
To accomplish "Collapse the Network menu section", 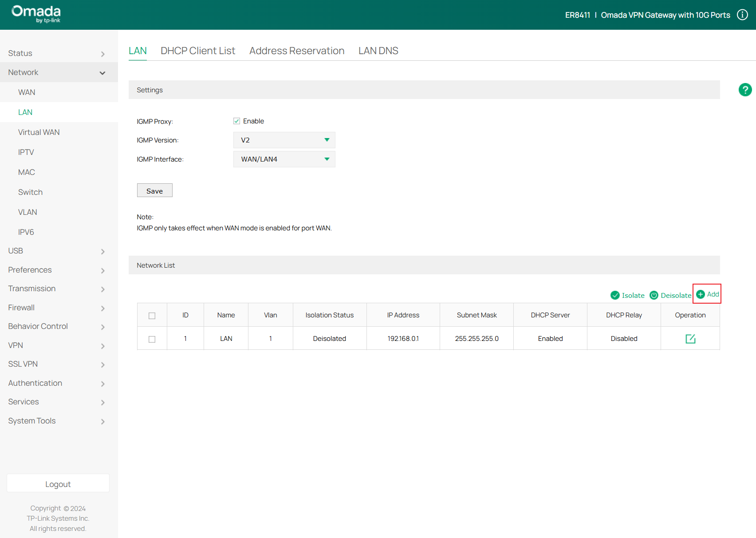I will click(102, 72).
